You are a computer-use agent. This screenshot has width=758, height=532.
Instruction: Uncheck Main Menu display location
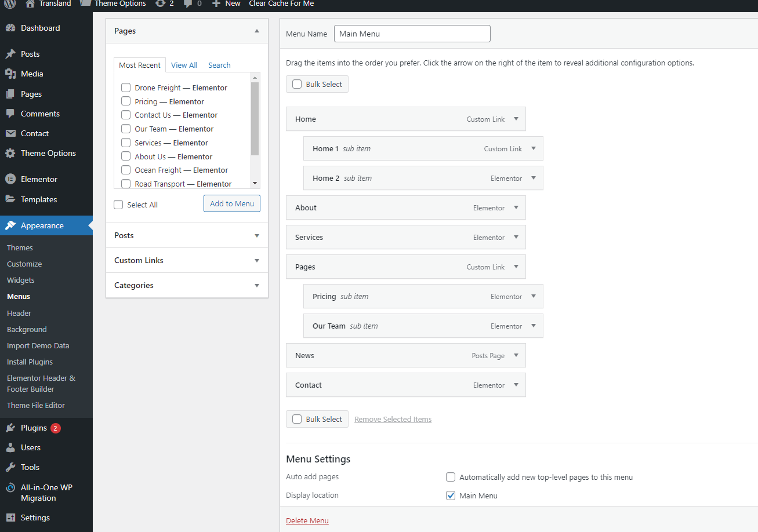tap(451, 495)
